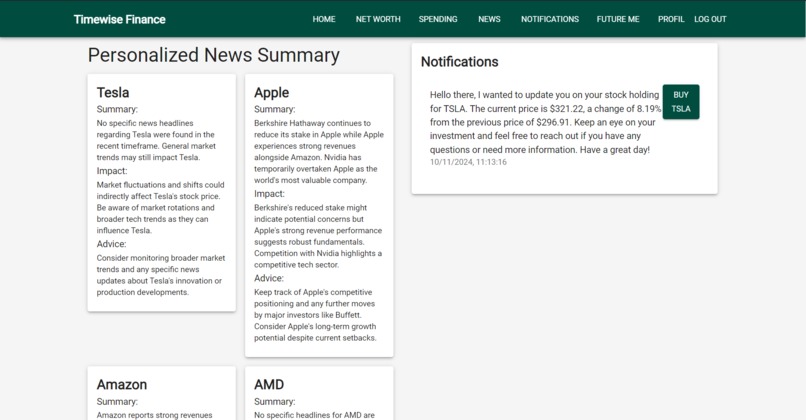
Task: Open the SPENDING section
Action: click(x=438, y=19)
